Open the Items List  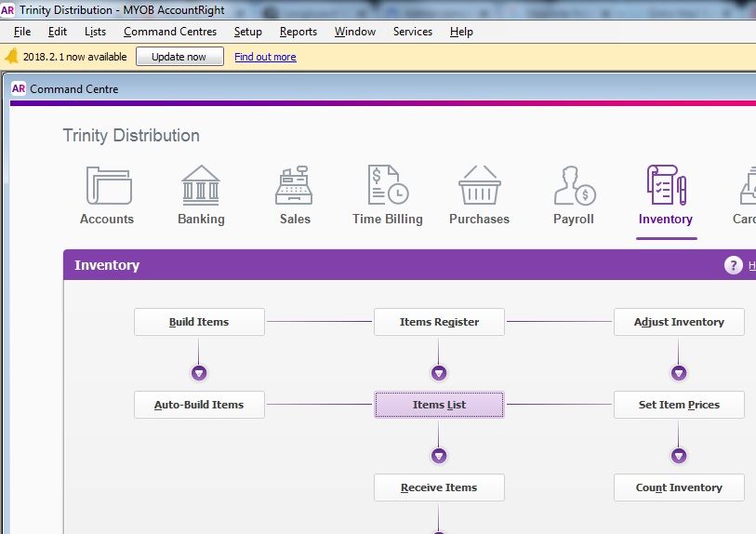(x=439, y=405)
